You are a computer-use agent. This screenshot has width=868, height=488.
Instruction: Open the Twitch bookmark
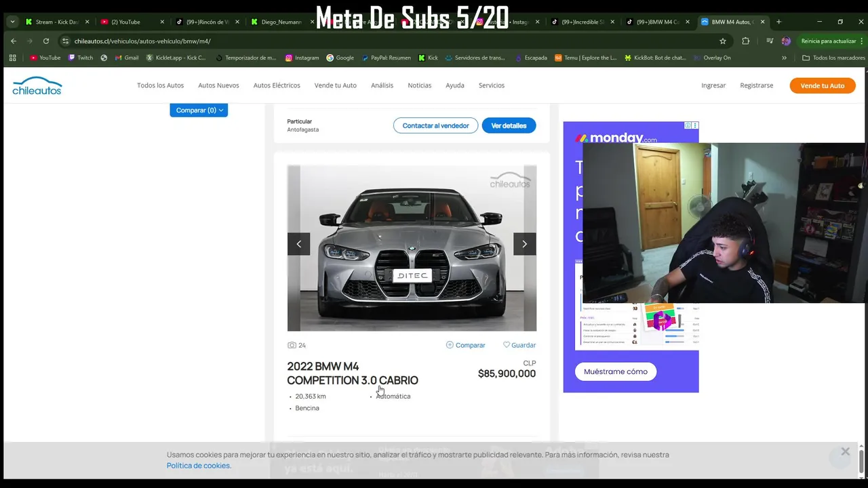coord(81,58)
